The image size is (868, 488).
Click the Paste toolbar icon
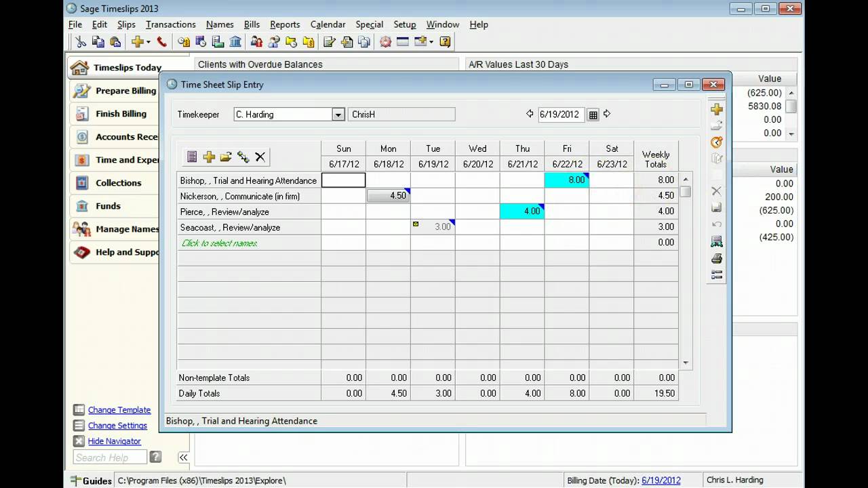click(x=115, y=41)
